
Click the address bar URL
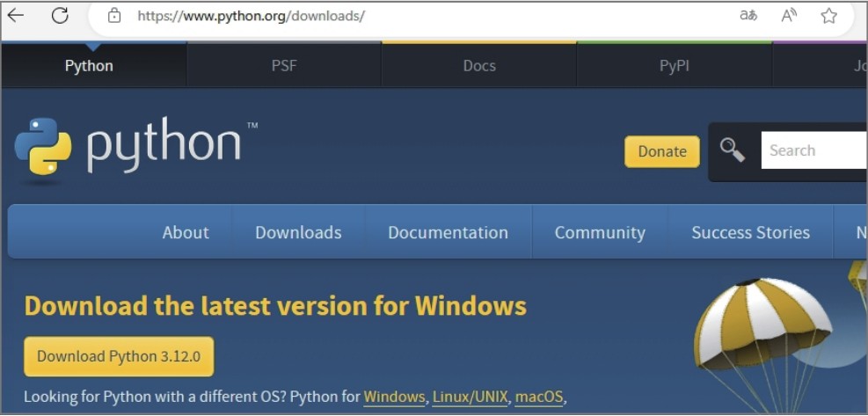pyautogui.click(x=251, y=16)
